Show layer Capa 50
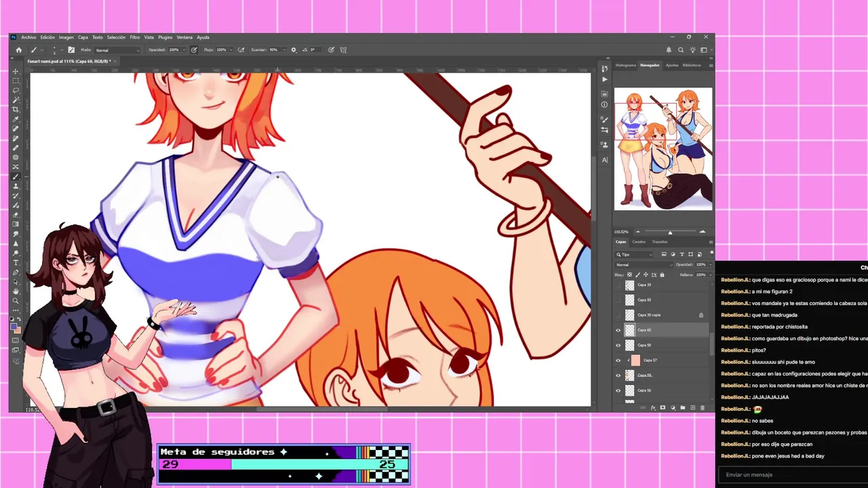This screenshot has width=868, height=488. 618,300
